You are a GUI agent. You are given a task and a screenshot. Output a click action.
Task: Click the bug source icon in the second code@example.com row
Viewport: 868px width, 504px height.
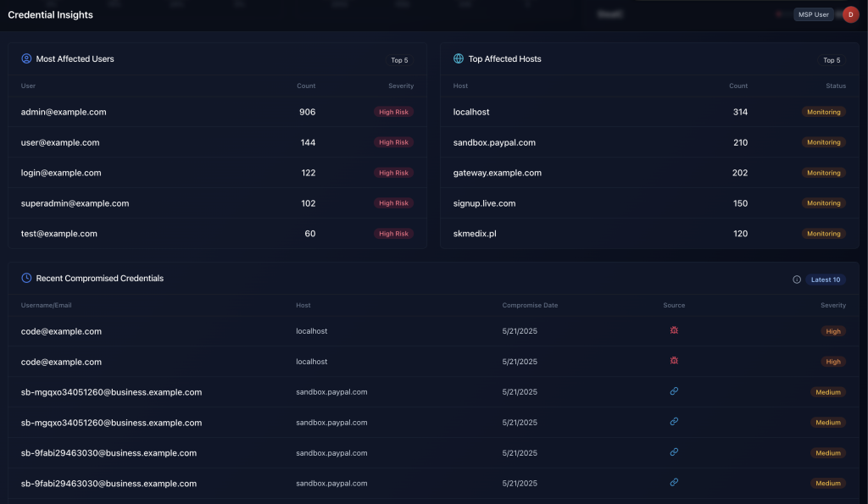click(x=674, y=361)
